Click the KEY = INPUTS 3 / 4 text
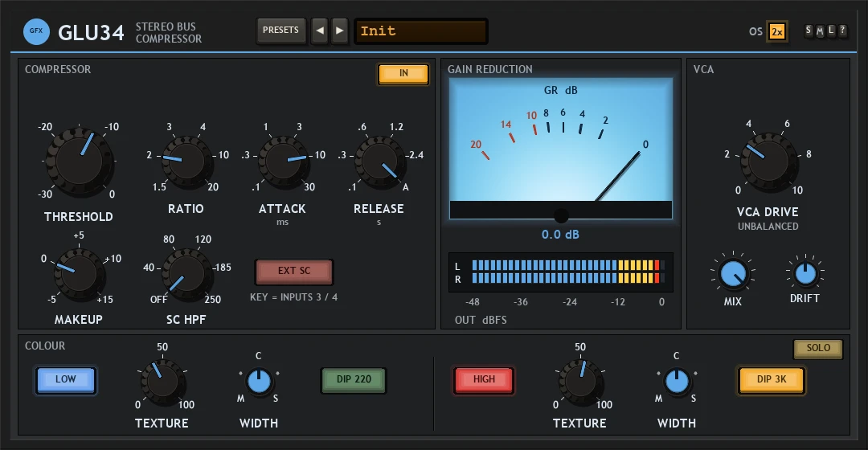The image size is (868, 450). pyautogui.click(x=293, y=297)
